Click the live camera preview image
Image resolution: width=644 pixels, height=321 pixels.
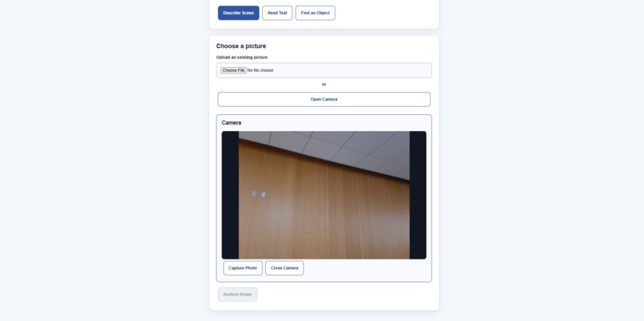(324, 195)
